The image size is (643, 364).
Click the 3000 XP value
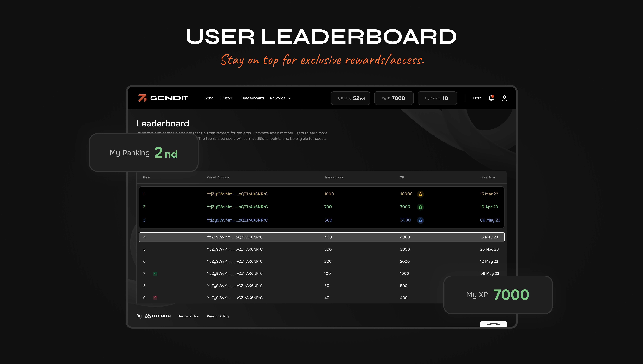pyautogui.click(x=405, y=249)
